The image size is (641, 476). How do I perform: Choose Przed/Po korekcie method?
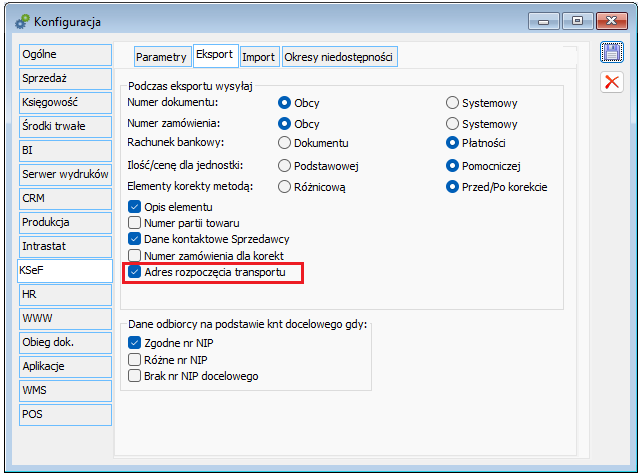(452, 187)
